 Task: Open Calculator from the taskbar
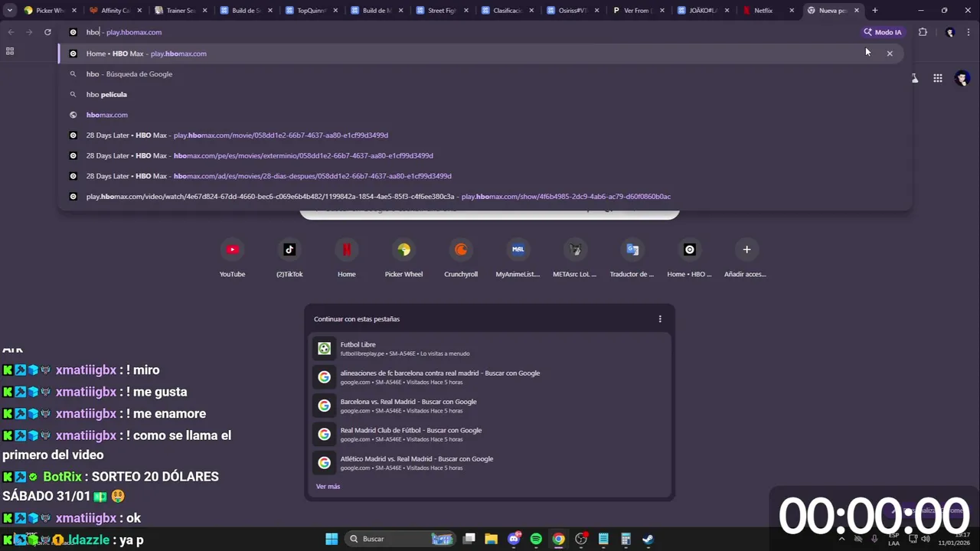point(626,539)
